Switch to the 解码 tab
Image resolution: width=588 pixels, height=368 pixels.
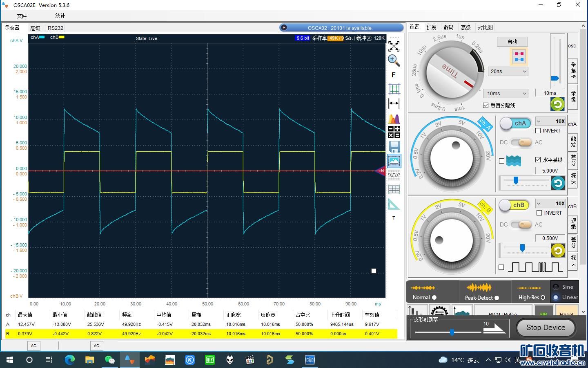[x=448, y=27]
